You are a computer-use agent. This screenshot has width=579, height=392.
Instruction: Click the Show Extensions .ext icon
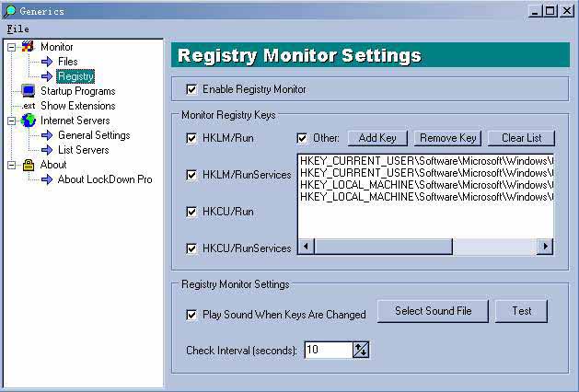click(29, 106)
